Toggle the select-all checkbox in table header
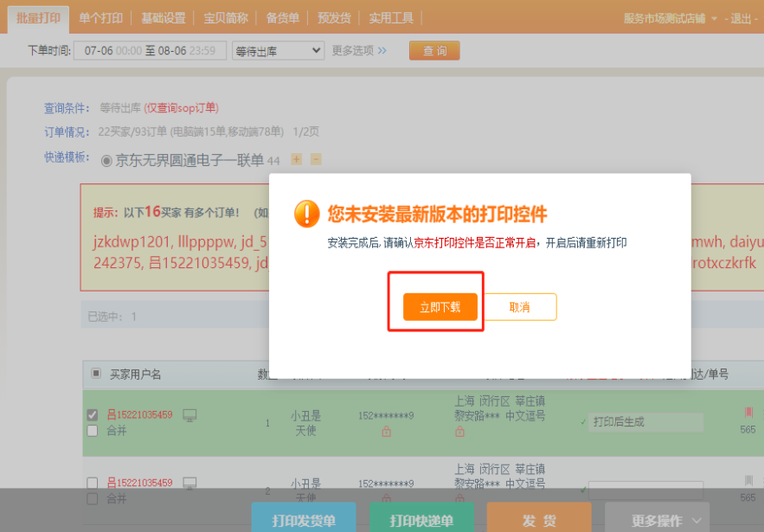764x532 pixels. click(96, 374)
